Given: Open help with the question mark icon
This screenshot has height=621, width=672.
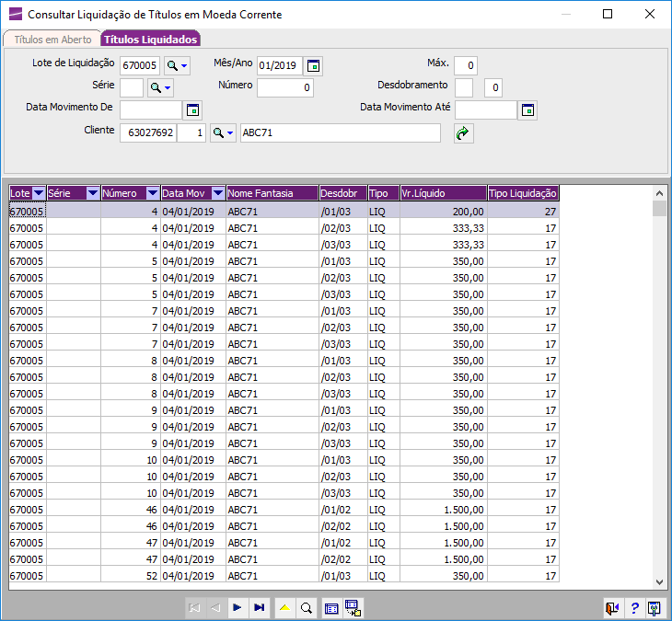Looking at the screenshot, I should pos(634,608).
